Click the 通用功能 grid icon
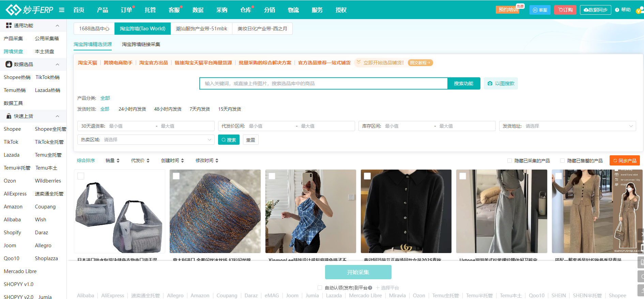Image resolution: width=644 pixels, height=299 pixels. pos(9,26)
